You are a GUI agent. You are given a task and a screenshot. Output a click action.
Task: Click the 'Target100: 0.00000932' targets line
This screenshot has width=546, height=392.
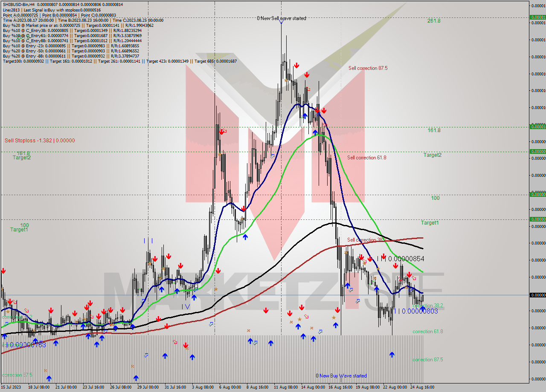tap(120, 61)
